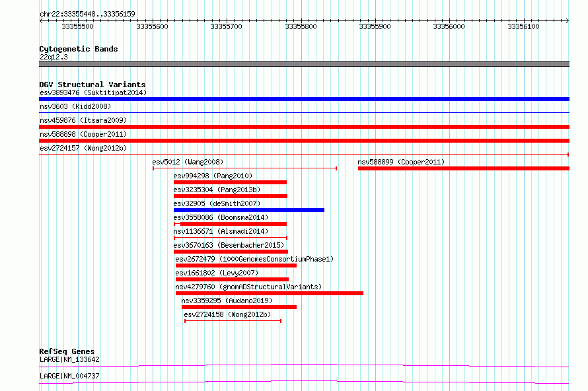Viewport: 588px width, 391px height.
Task: Click the nsv588898 (Cooper2011) variant label
Action: point(83,134)
